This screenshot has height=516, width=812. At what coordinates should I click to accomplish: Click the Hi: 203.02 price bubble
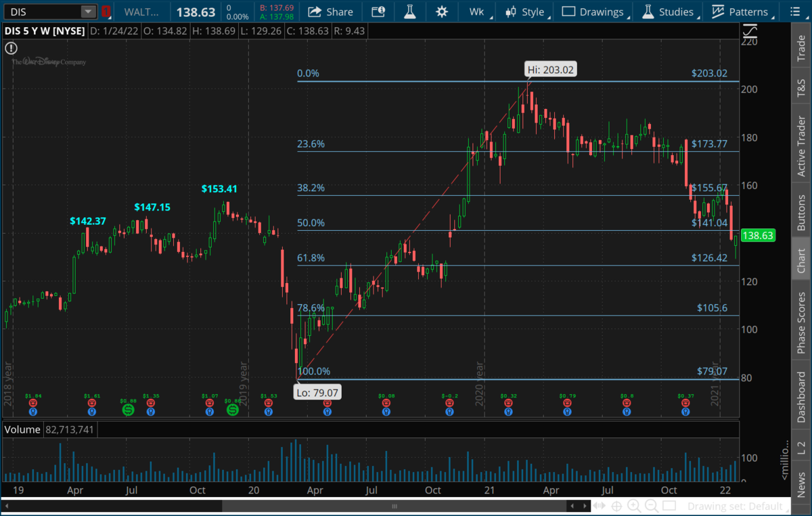point(551,69)
